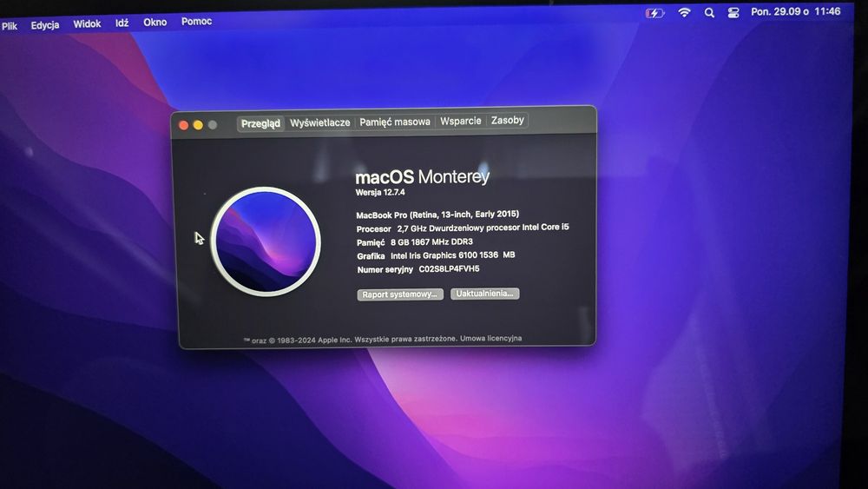Click the Wersja 12.7.4 text
Screen dimensions: 868x489
coord(380,192)
